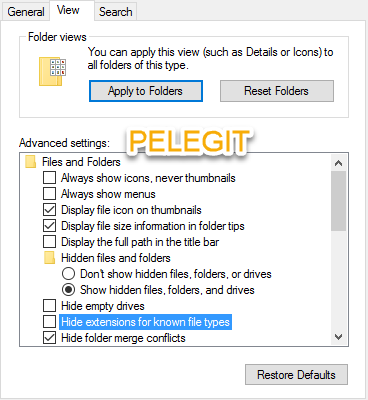Open the Search tab
Viewport: 368px width, 400px height.
[116, 12]
